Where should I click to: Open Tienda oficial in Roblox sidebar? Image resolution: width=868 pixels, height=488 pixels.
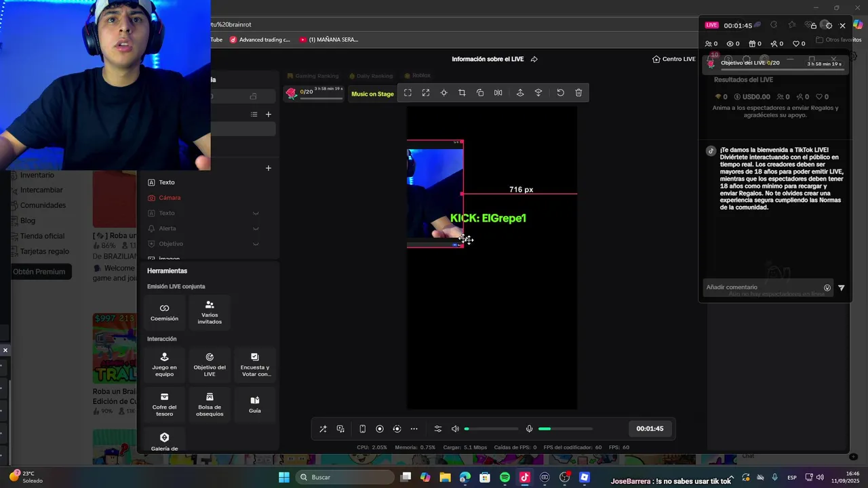[42, 236]
